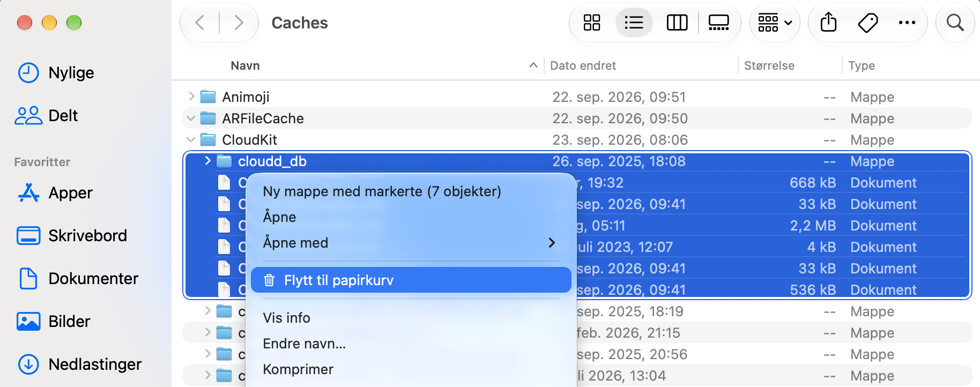
Task: Choose Vis info in the menu
Action: click(411, 318)
